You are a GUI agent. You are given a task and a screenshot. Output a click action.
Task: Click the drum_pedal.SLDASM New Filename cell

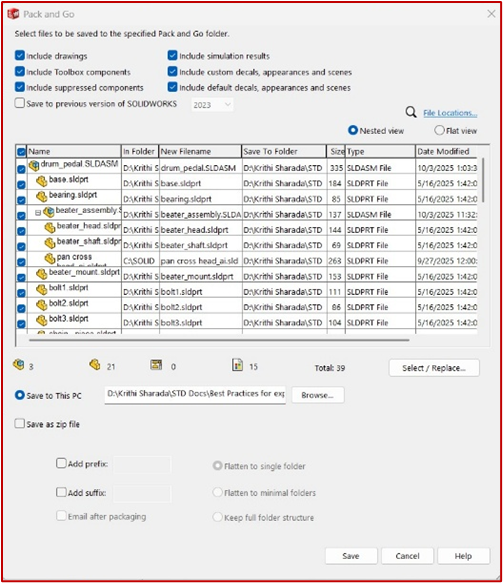coord(200,168)
